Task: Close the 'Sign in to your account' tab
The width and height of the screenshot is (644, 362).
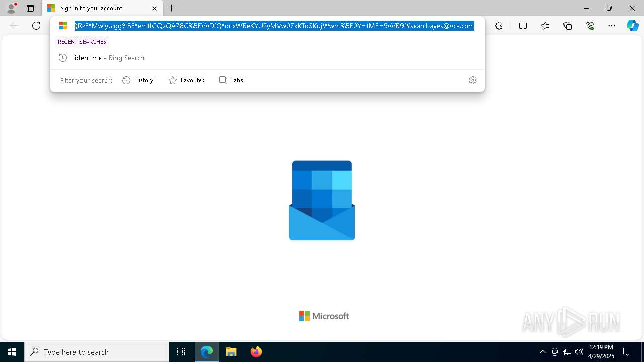Action: 154,8
